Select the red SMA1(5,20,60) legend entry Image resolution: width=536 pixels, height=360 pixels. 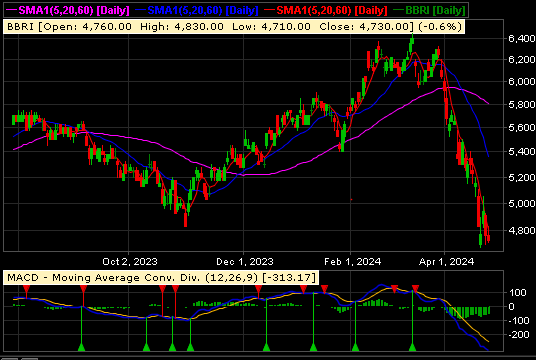[325, 10]
